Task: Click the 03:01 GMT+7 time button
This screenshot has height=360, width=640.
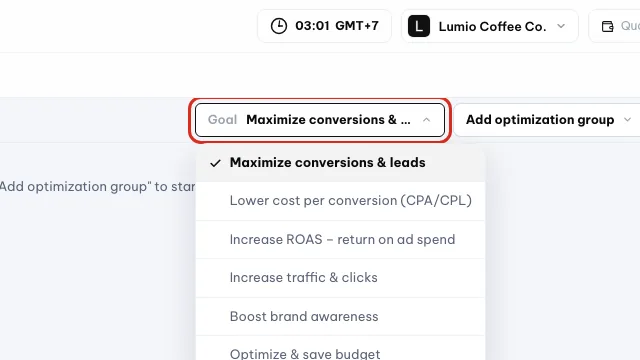Action: pyautogui.click(x=324, y=26)
